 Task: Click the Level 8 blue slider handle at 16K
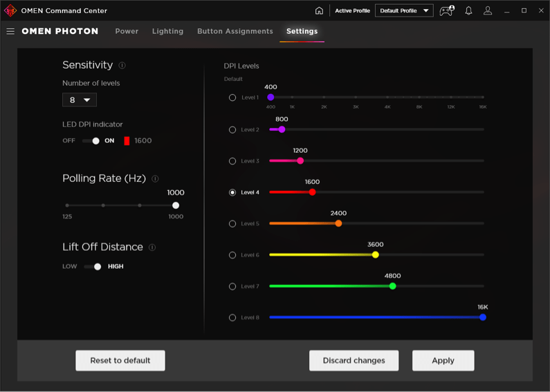[x=483, y=317]
